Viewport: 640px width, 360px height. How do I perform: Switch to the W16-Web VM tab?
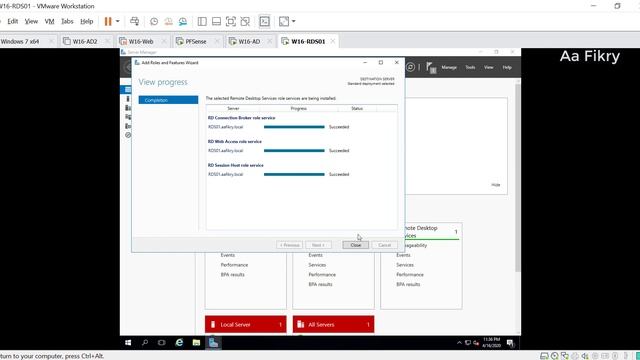[x=141, y=41]
